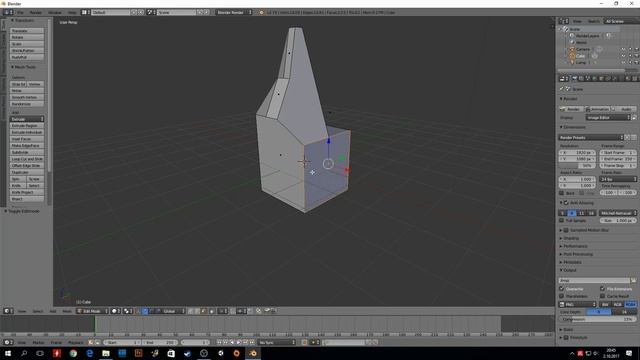
Task: Open pivot point selector in 3D header
Action: pos(128,311)
